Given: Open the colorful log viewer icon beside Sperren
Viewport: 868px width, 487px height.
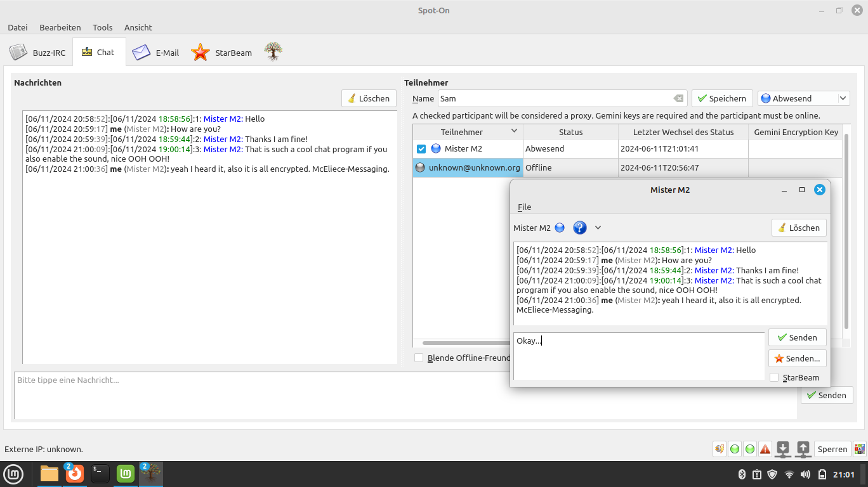Looking at the screenshot, I should (x=858, y=448).
